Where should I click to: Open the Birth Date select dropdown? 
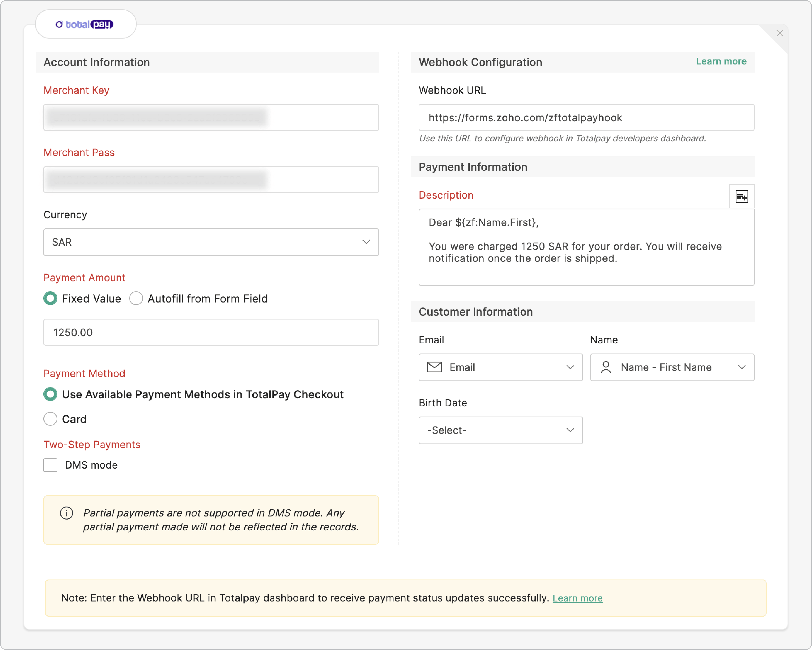500,430
